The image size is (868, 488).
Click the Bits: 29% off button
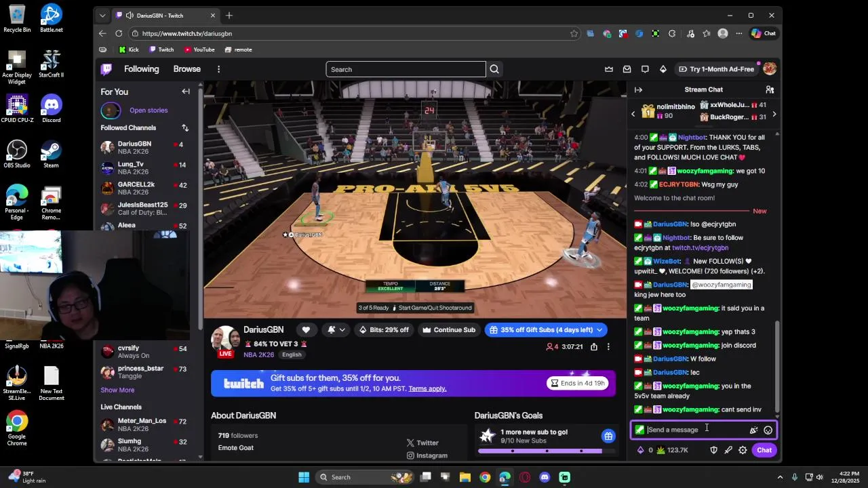pos(384,330)
